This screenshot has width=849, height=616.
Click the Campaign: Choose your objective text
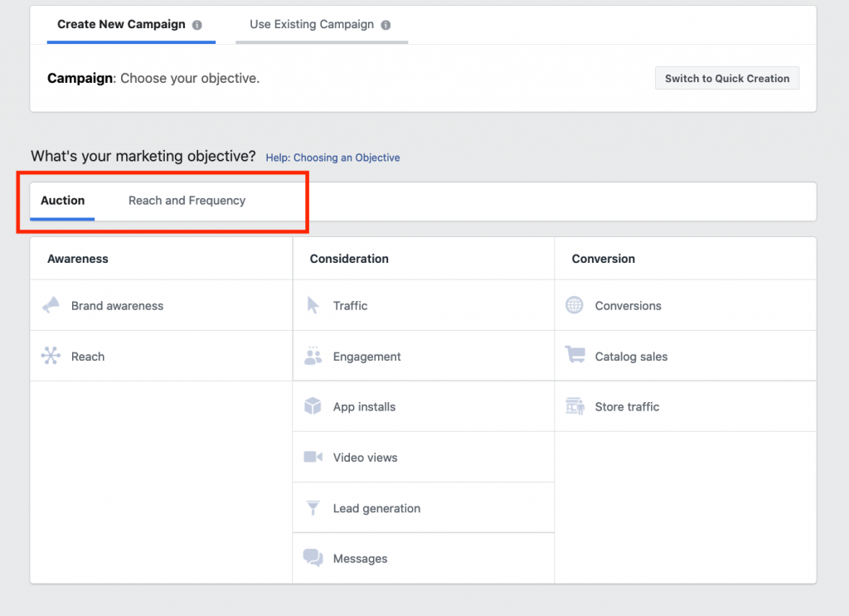tap(153, 79)
